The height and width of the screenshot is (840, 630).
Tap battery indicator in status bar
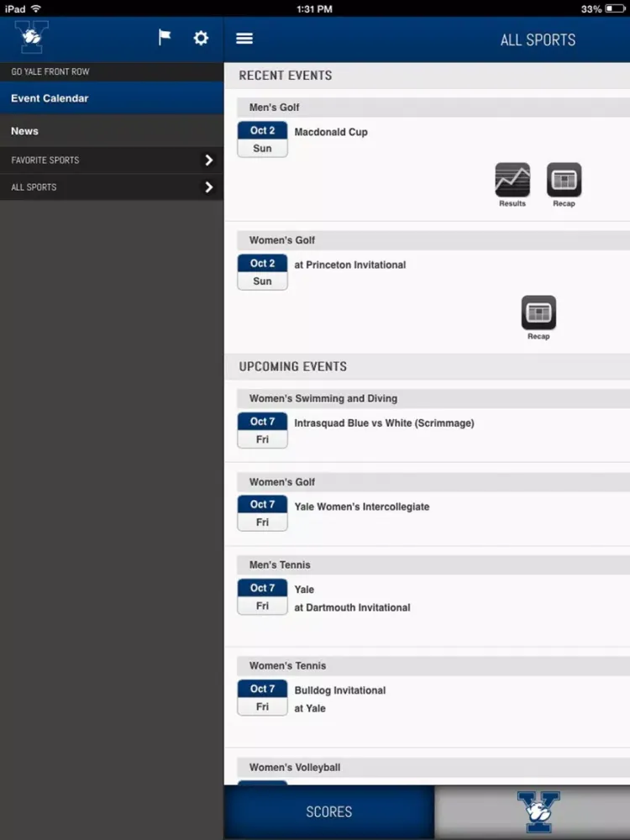tap(615, 9)
